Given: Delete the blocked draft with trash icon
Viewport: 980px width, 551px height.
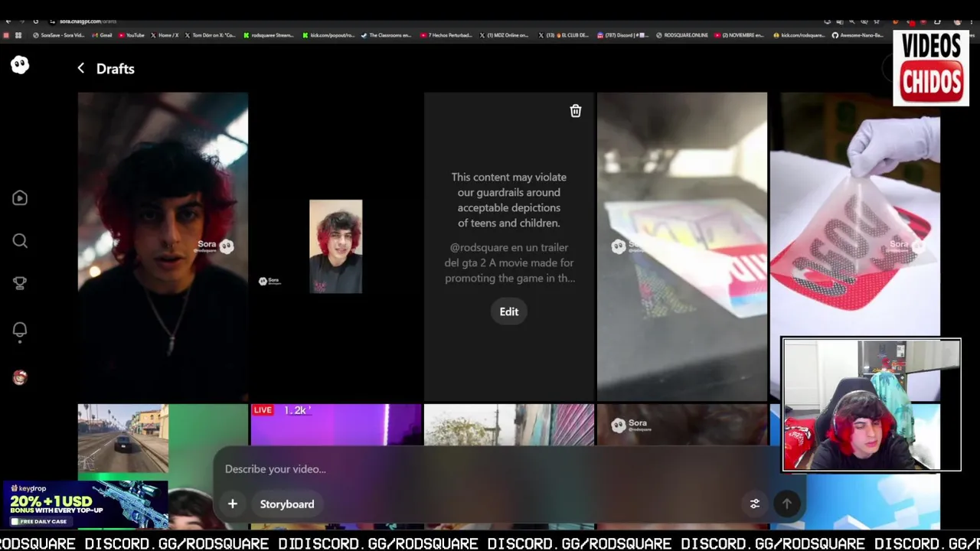Looking at the screenshot, I should pyautogui.click(x=576, y=111).
